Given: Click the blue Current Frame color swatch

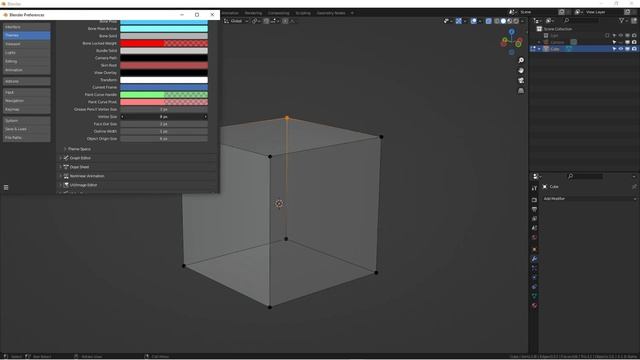Looking at the screenshot, I should tap(164, 87).
